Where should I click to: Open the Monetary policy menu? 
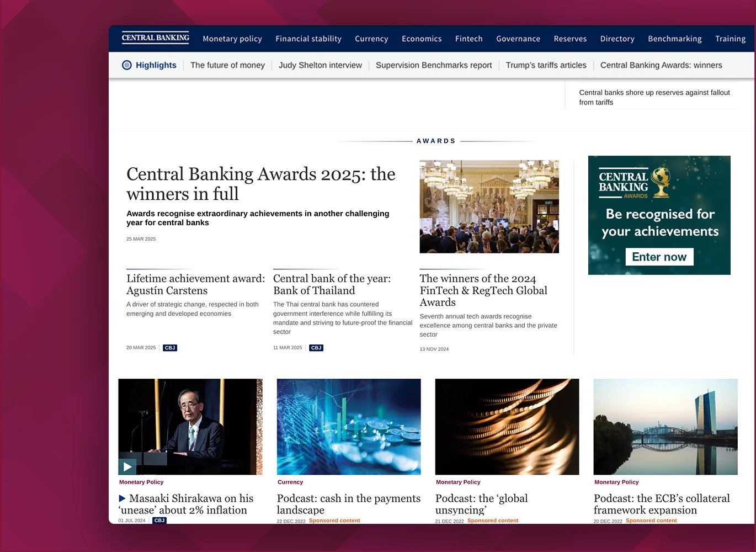tap(232, 39)
